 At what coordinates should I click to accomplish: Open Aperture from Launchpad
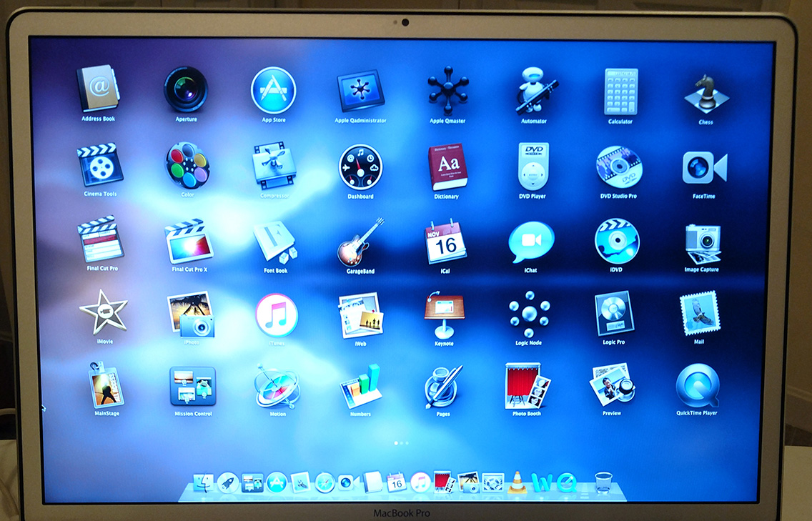pos(186,89)
